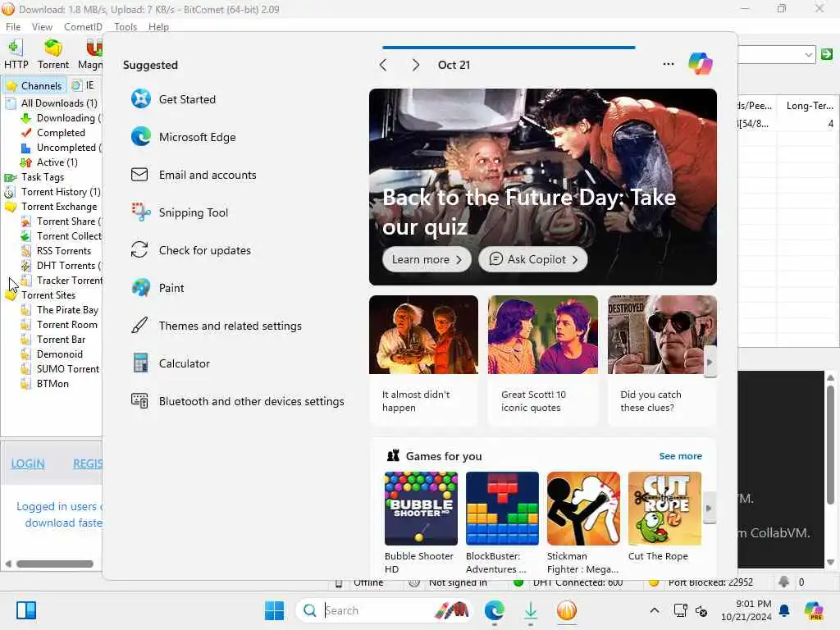
Task: Select Task Tags in the BitComet tree
Action: 43,177
